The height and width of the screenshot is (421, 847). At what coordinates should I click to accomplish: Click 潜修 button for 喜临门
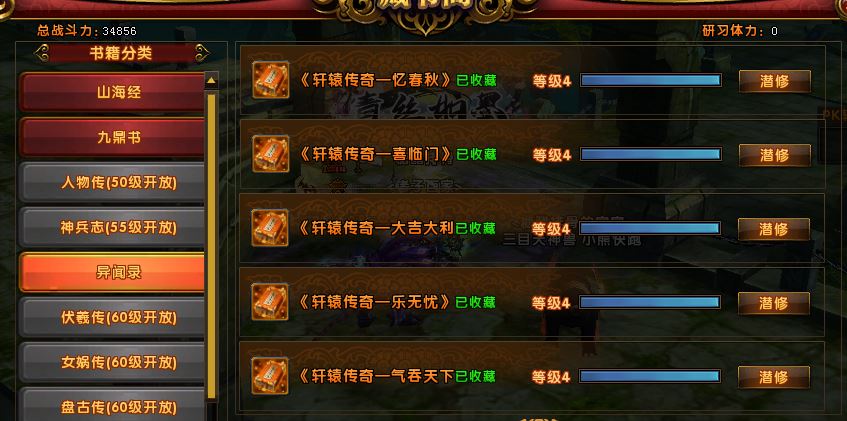pos(775,155)
